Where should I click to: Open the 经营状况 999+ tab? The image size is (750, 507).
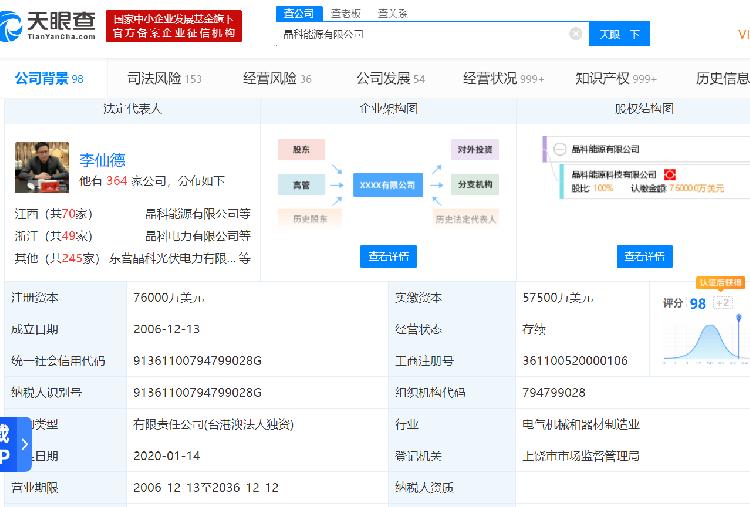pyautogui.click(x=504, y=78)
